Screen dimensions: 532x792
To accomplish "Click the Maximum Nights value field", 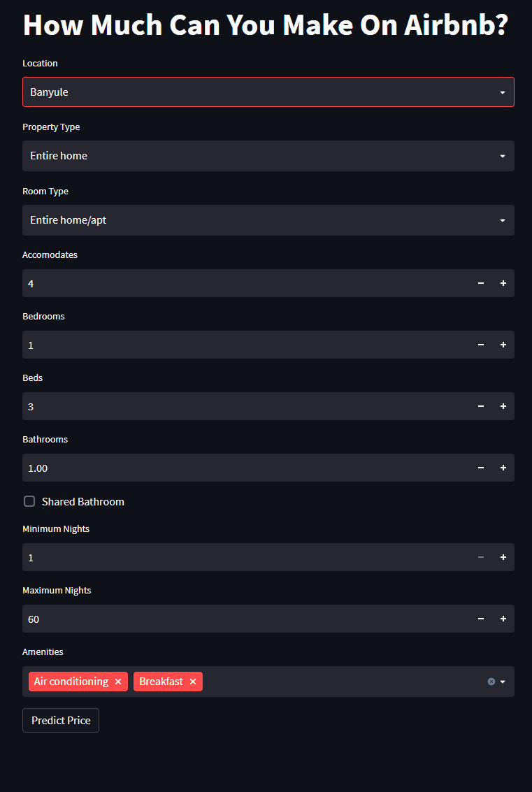I will [210, 619].
